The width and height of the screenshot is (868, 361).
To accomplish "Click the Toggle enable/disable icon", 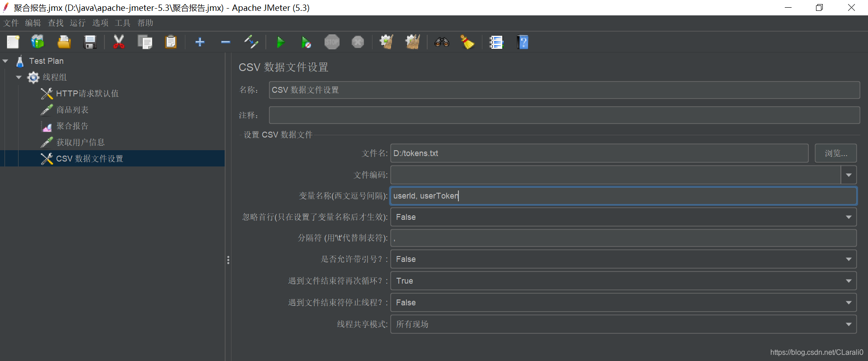I will (x=251, y=42).
